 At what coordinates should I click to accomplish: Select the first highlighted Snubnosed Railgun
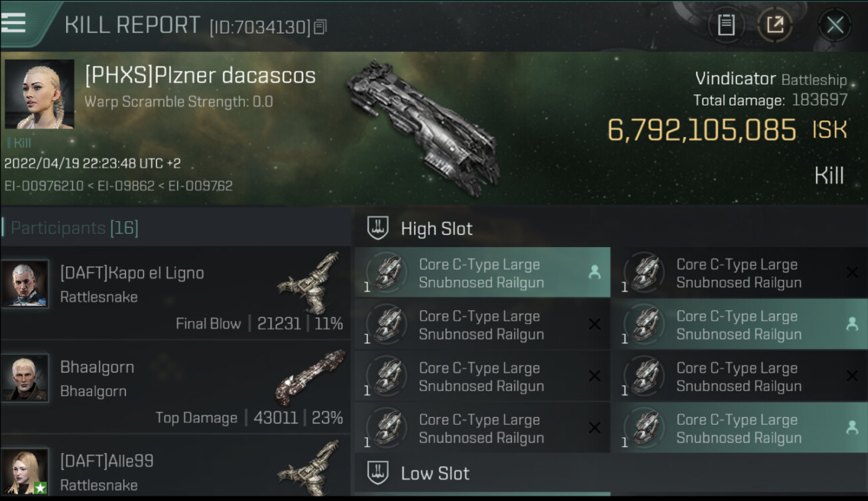[x=482, y=273]
